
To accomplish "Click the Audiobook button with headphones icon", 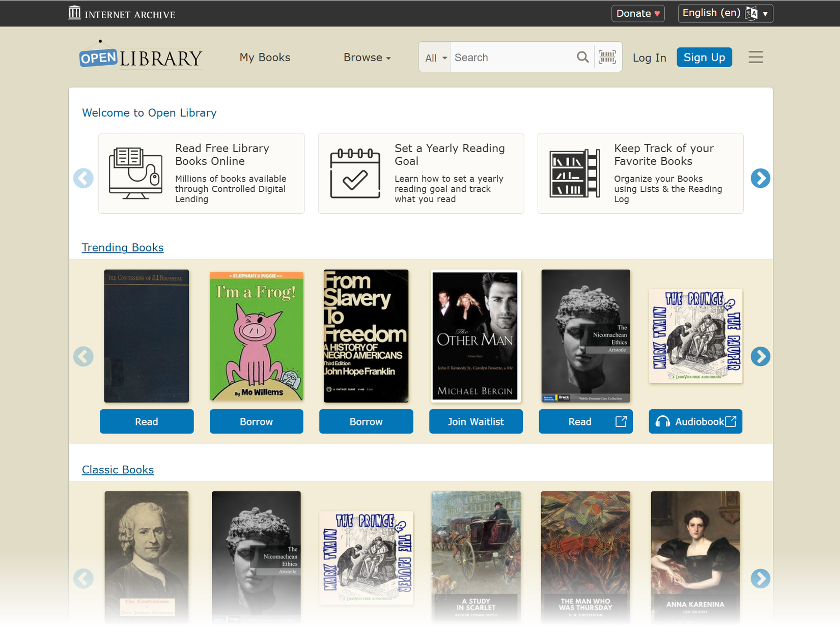I will (695, 421).
